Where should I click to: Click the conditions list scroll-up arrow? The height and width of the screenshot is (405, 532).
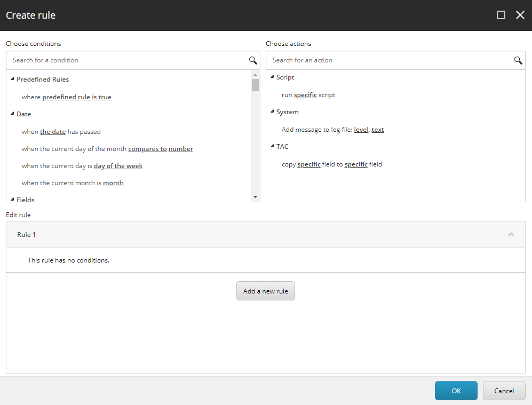click(x=255, y=75)
